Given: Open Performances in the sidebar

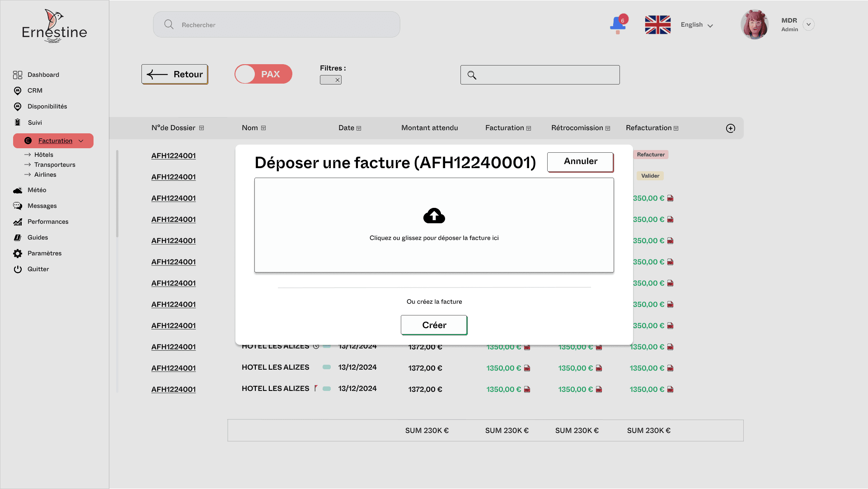Looking at the screenshot, I should pos(47,221).
